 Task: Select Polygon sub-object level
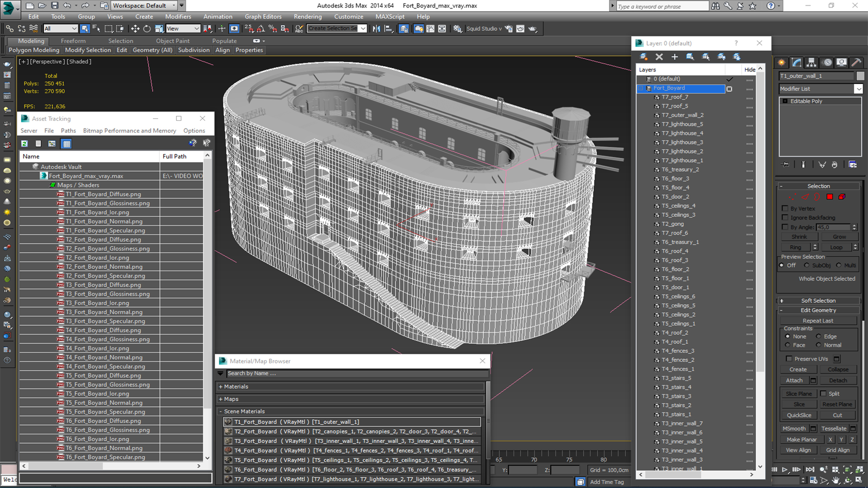(x=830, y=197)
